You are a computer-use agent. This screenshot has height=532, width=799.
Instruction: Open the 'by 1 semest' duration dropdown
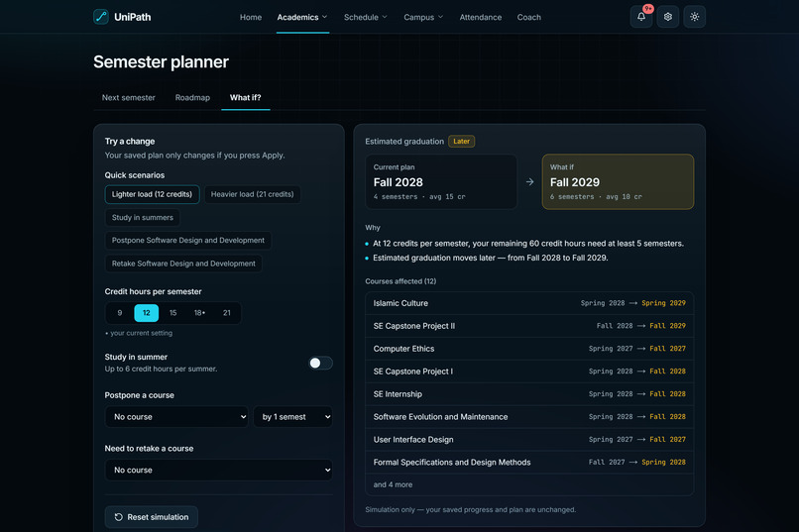pos(293,416)
